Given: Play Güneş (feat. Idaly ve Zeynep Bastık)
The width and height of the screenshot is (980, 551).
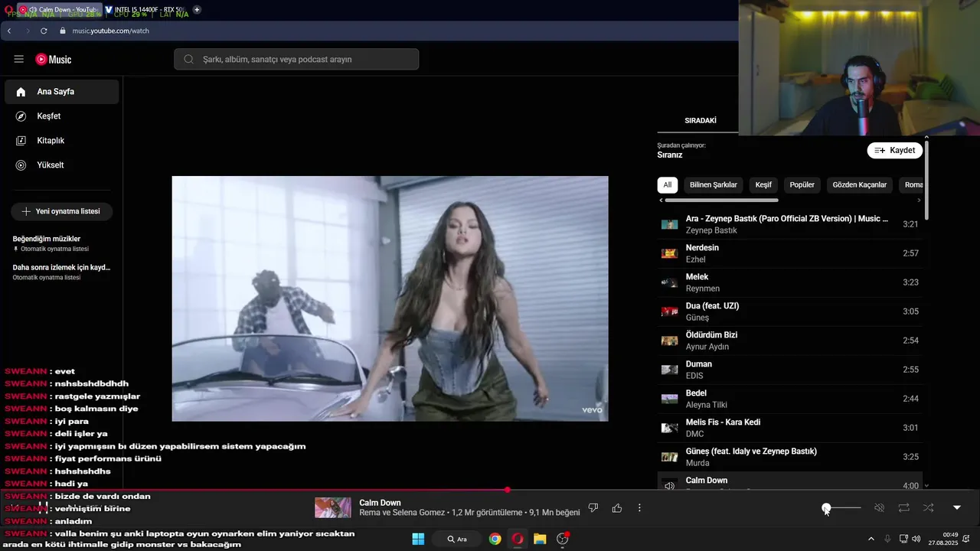Looking at the screenshot, I should tap(790, 457).
